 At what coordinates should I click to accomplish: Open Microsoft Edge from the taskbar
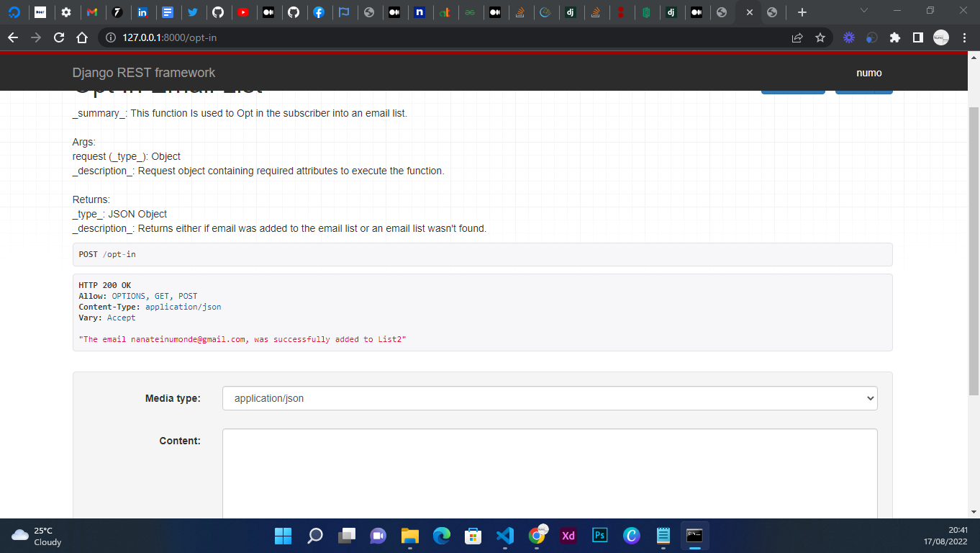[441, 536]
